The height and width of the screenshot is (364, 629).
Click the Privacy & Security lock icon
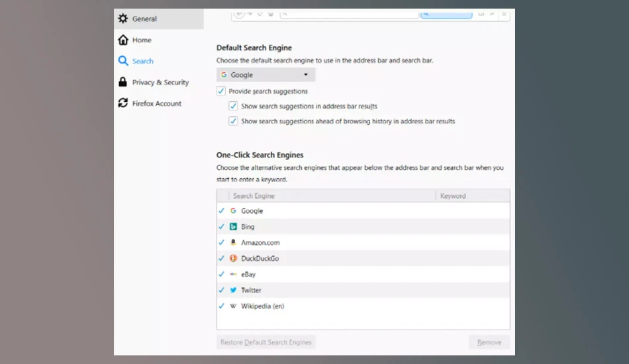[122, 82]
